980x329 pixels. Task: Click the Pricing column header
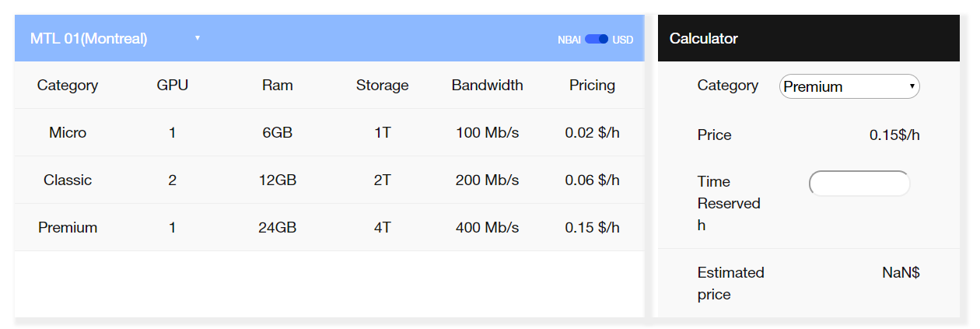592,85
